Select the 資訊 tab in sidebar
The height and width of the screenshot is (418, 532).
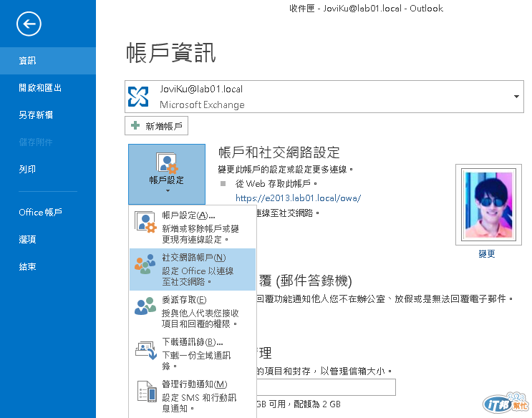48,61
